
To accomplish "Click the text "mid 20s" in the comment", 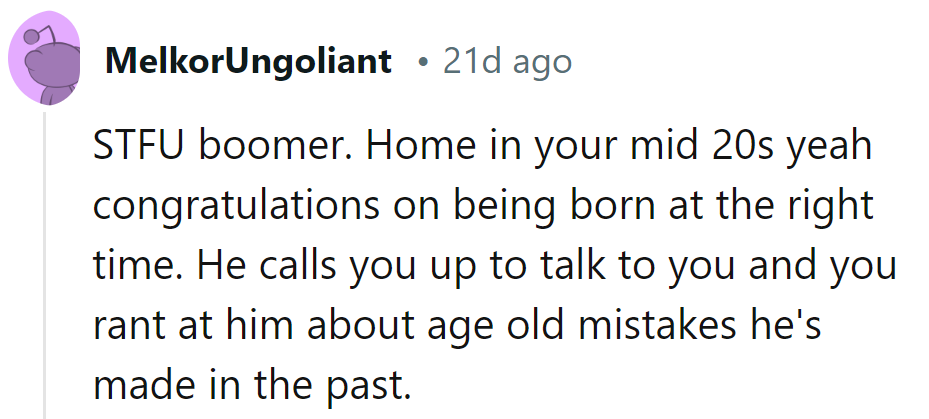I will point(713,148).
